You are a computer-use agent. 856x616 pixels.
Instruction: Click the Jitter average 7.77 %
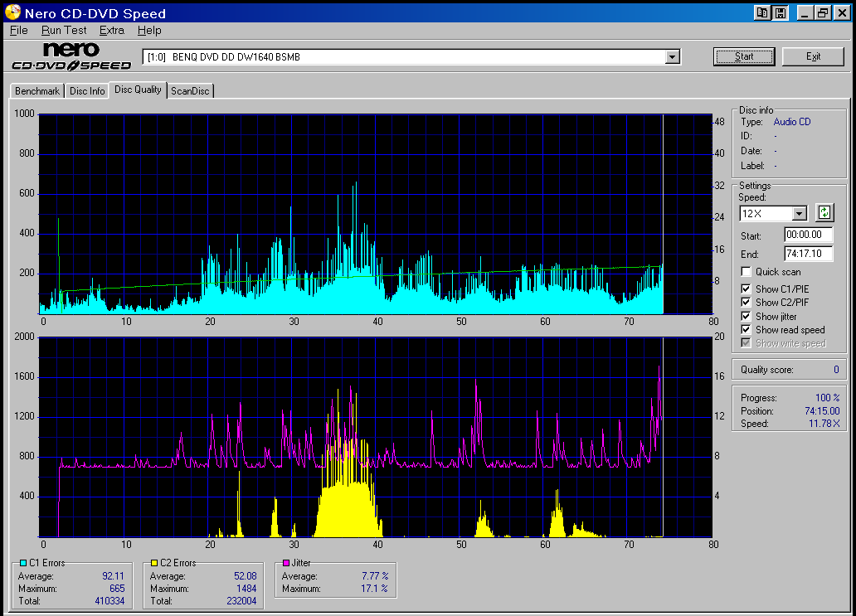[x=375, y=576]
